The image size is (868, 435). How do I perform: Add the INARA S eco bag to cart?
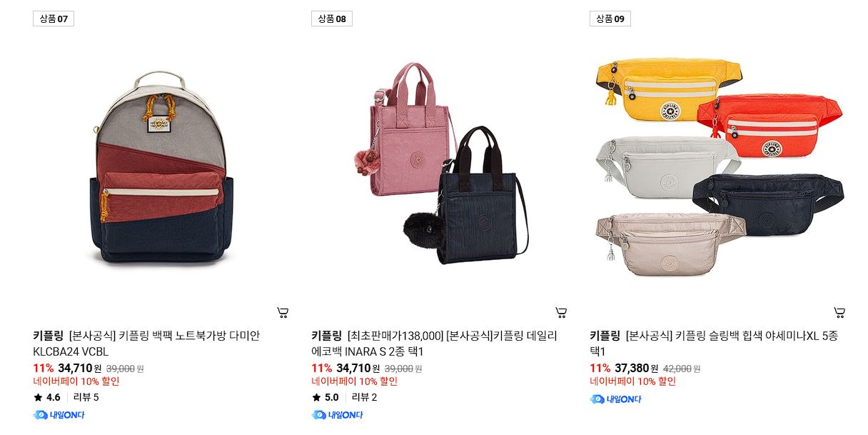click(561, 312)
